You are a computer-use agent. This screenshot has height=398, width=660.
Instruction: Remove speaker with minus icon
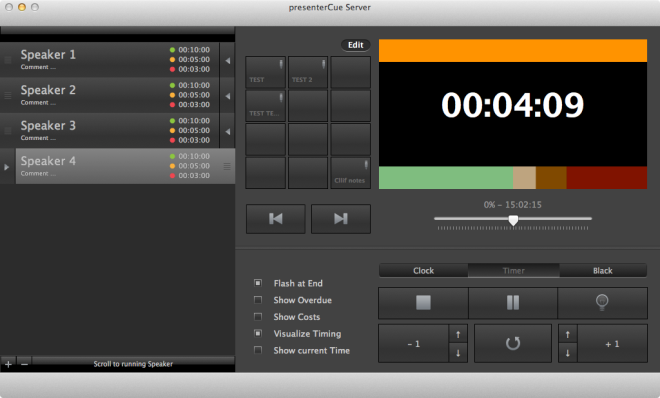point(24,364)
